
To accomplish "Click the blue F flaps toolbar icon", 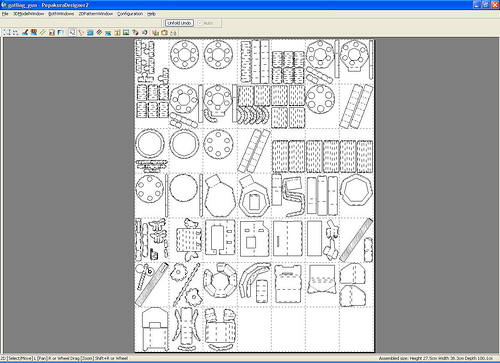I will (x=61, y=32).
